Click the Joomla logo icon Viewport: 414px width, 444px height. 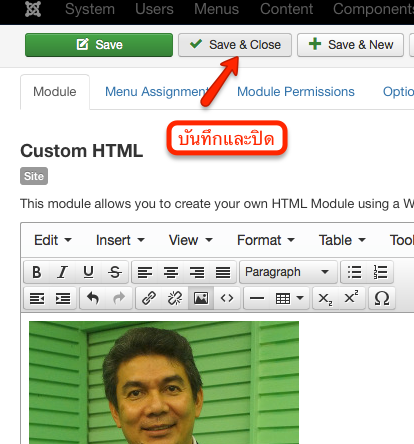point(33,9)
